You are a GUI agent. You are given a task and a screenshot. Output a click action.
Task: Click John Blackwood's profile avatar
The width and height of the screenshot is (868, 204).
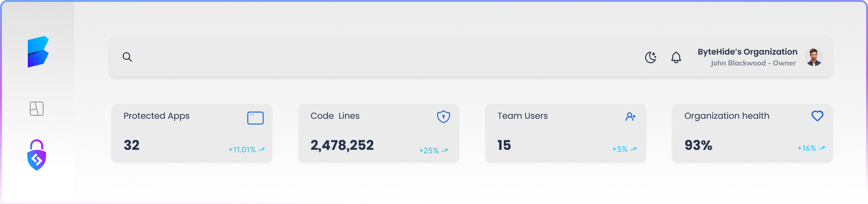(813, 57)
